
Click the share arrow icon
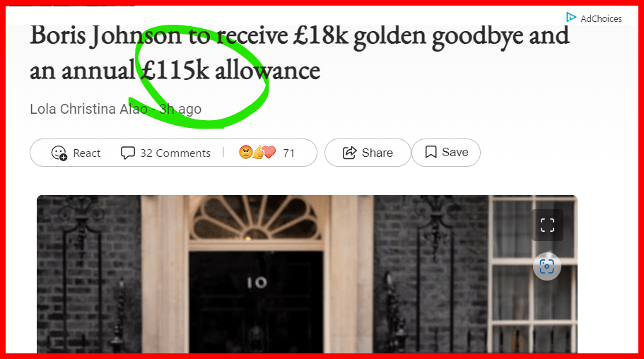coord(349,153)
